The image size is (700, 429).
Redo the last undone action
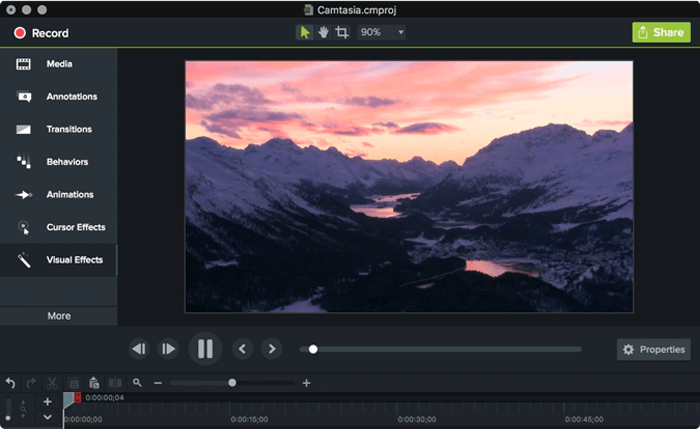coord(31,383)
